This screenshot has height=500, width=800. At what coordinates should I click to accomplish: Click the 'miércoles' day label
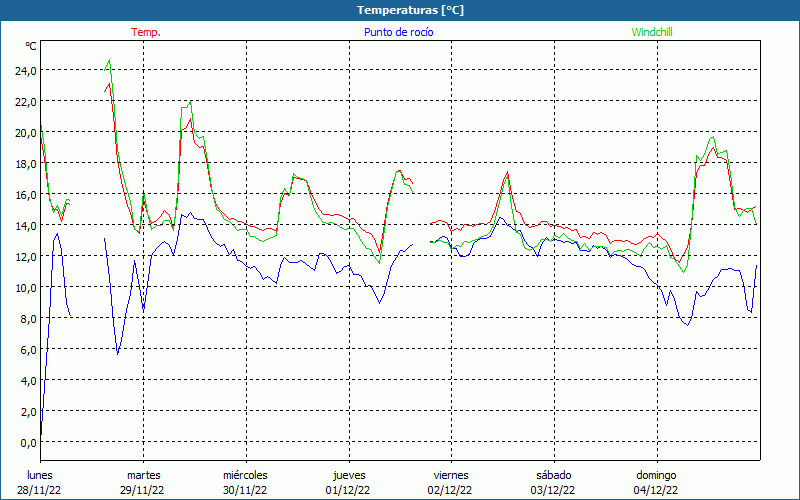tap(245, 475)
